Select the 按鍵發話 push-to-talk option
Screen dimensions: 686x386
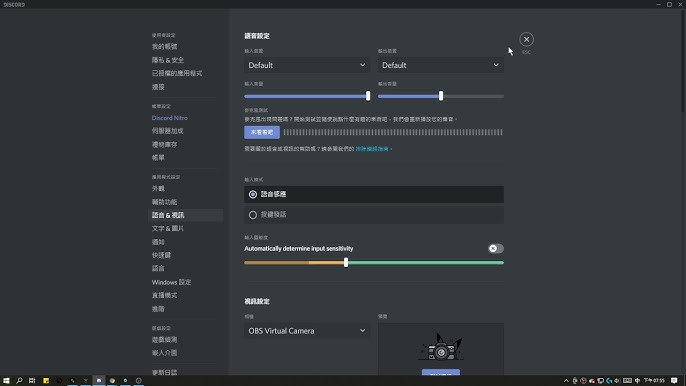pos(374,215)
